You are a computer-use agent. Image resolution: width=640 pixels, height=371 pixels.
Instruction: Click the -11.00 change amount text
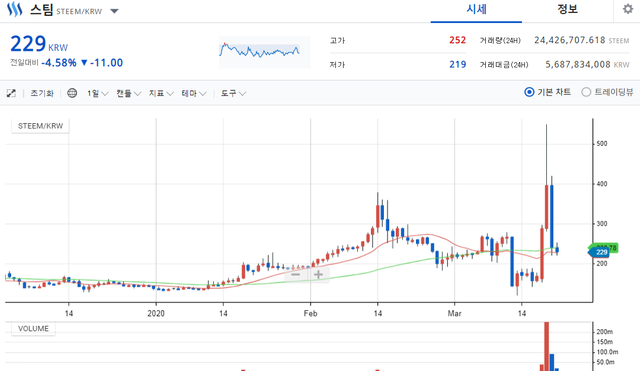(x=106, y=63)
